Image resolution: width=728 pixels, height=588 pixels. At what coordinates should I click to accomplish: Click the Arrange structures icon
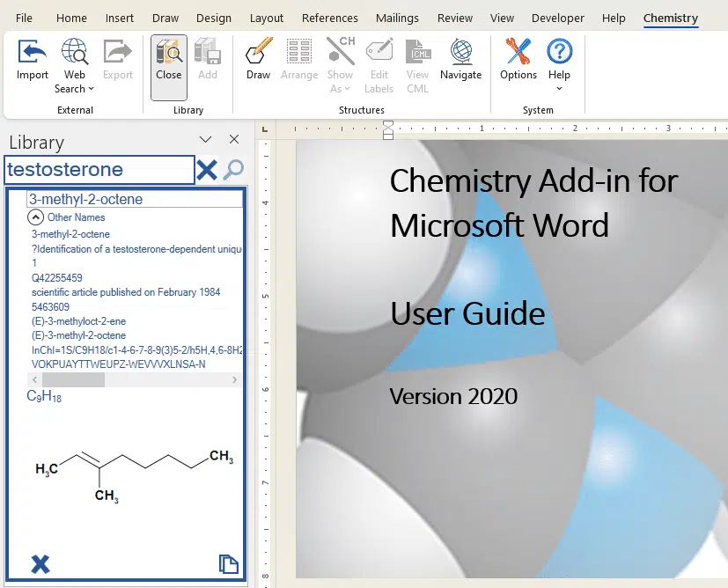(299, 51)
